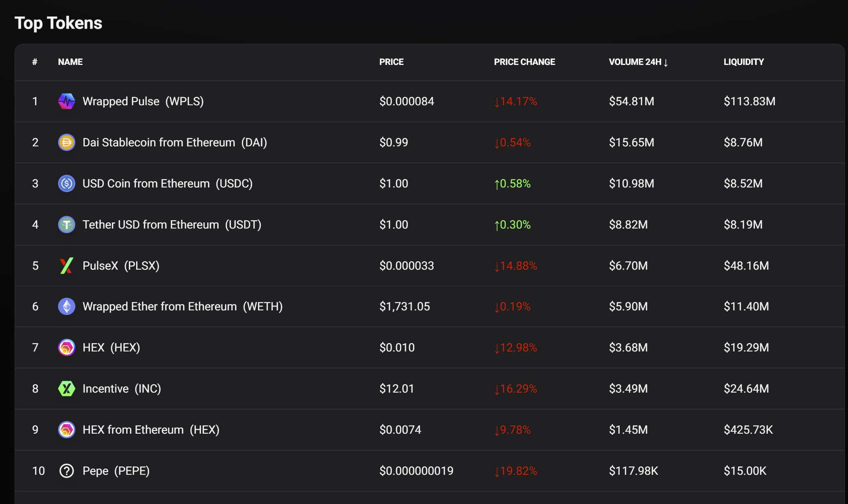This screenshot has height=504, width=848.
Task: Click the WETH price $1,731.05
Action: coord(405,307)
